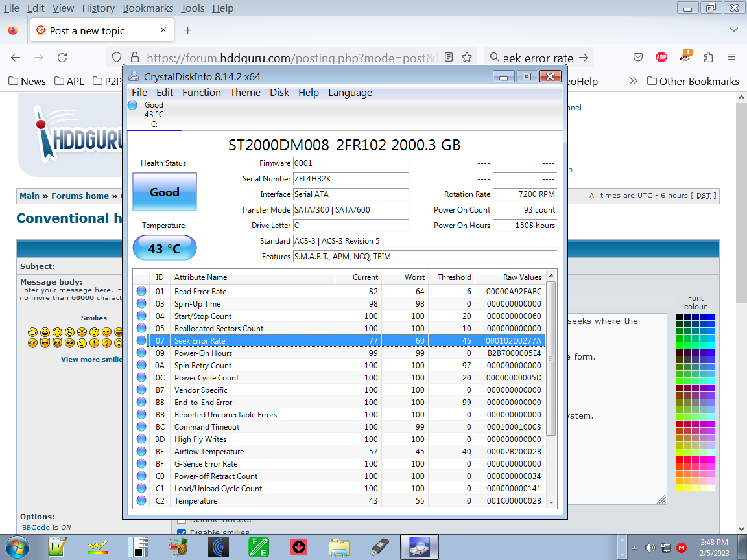Open the Function menu in CrystalDiskInfo
The height and width of the screenshot is (560, 747).
click(x=202, y=93)
